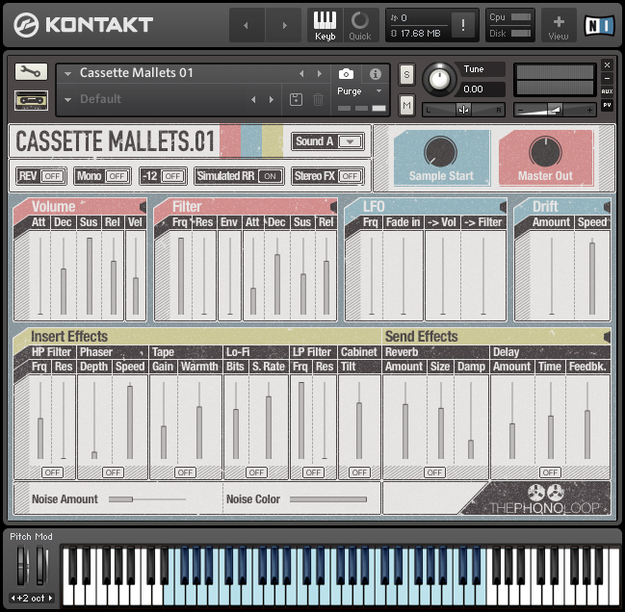Open instrument edit wrench icon
625x612 pixels.
(x=31, y=72)
